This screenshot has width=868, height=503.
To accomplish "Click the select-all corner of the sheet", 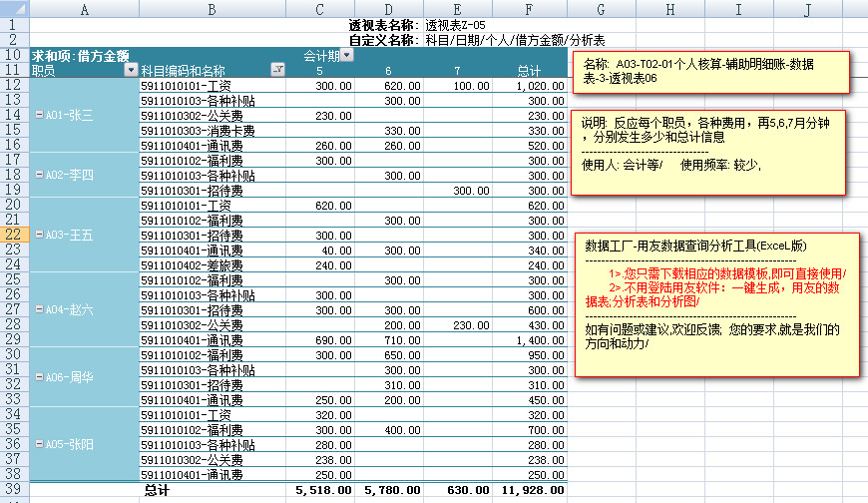I will pyautogui.click(x=14, y=9).
